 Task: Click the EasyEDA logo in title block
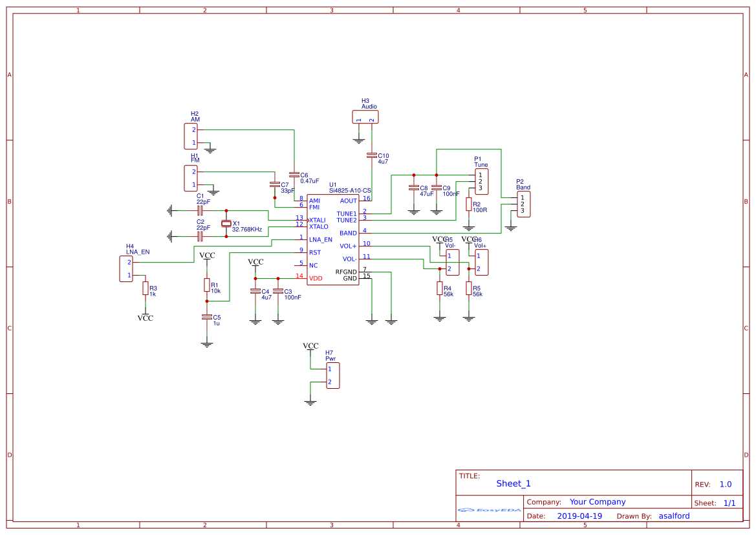(x=490, y=510)
